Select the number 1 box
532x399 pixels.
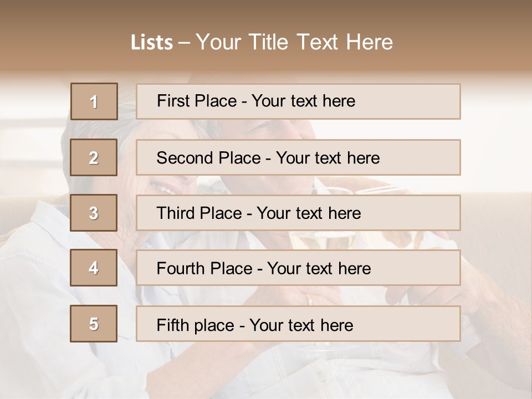tap(94, 101)
